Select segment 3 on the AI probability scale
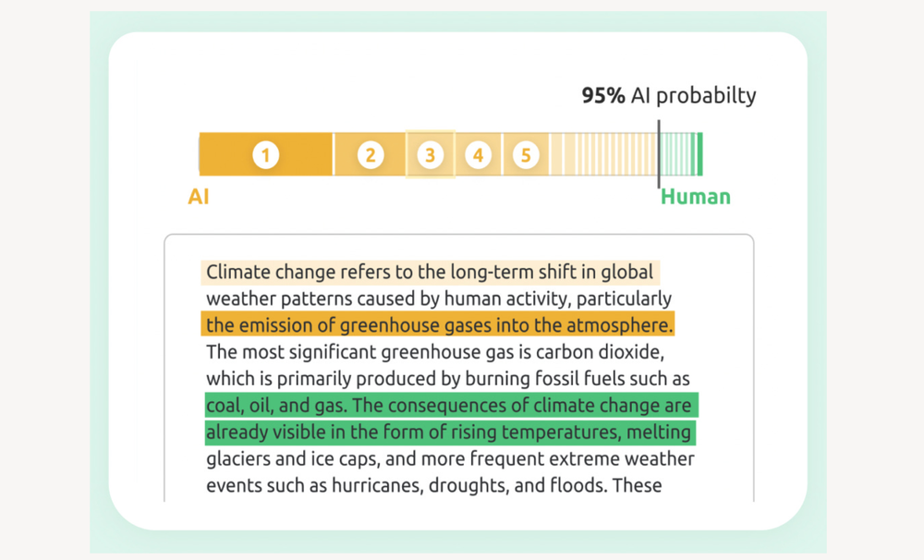This screenshot has height=560, width=924. (430, 154)
